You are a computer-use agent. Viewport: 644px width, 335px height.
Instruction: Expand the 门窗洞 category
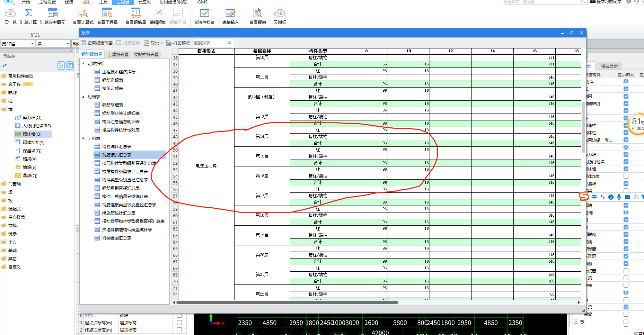pos(4,184)
